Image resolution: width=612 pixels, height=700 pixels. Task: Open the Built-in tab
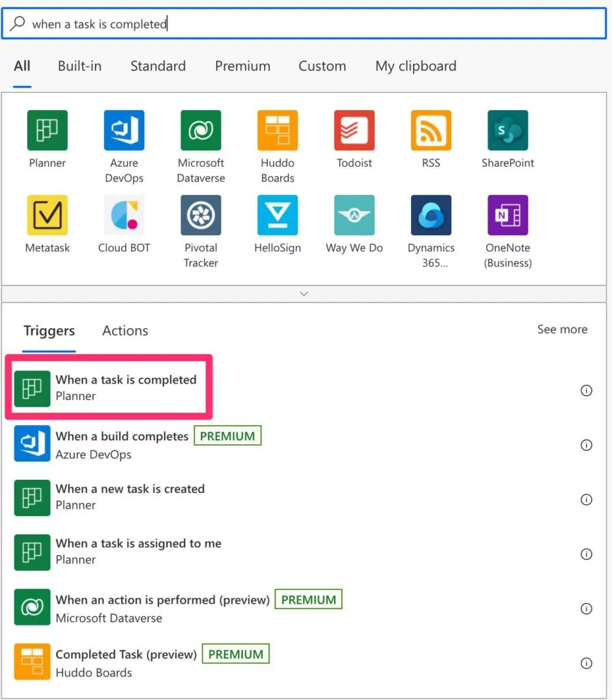point(79,66)
